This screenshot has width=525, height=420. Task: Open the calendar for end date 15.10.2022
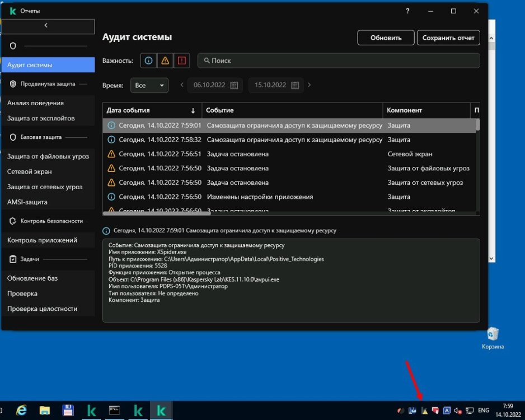click(295, 85)
